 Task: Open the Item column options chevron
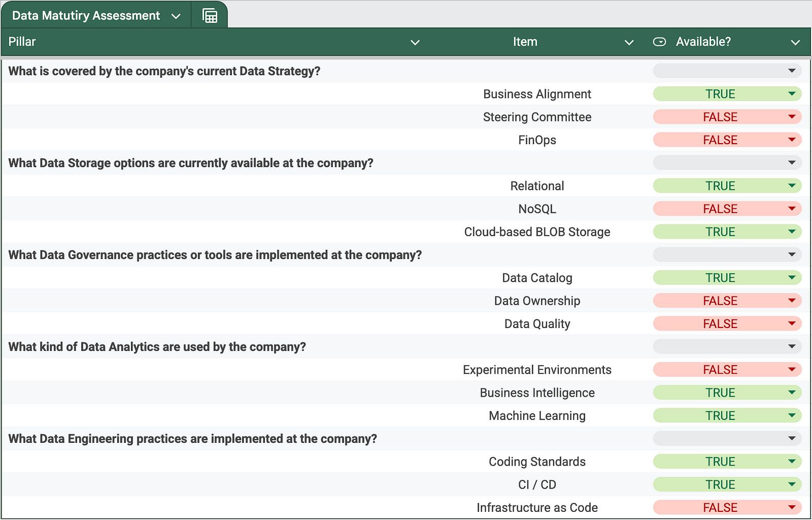coord(629,43)
